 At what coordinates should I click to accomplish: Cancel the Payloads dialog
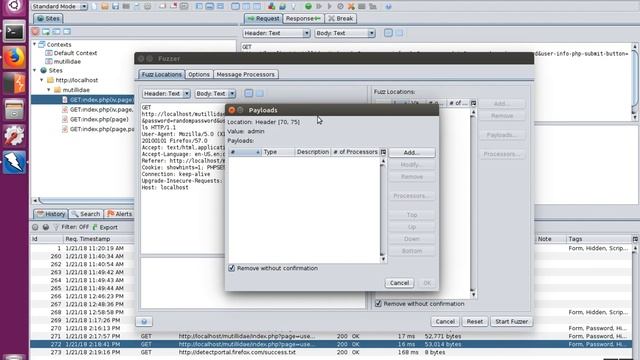click(x=399, y=283)
